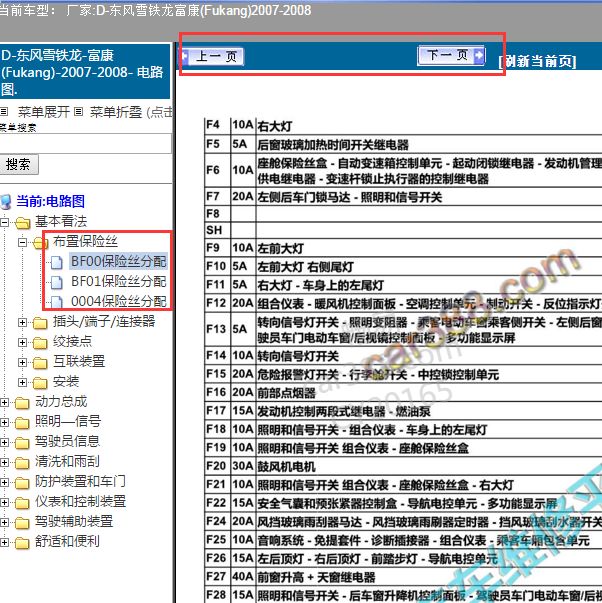The width and height of the screenshot is (602, 603).
Task: Click the 清洗和雨刮 folder icon
Action: pos(22,463)
